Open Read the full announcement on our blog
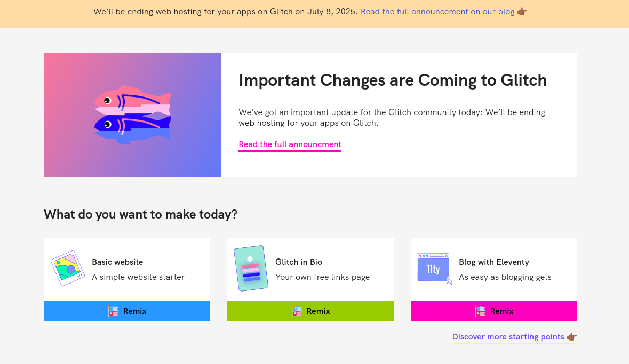Image resolution: width=629 pixels, height=364 pixels. [437, 12]
